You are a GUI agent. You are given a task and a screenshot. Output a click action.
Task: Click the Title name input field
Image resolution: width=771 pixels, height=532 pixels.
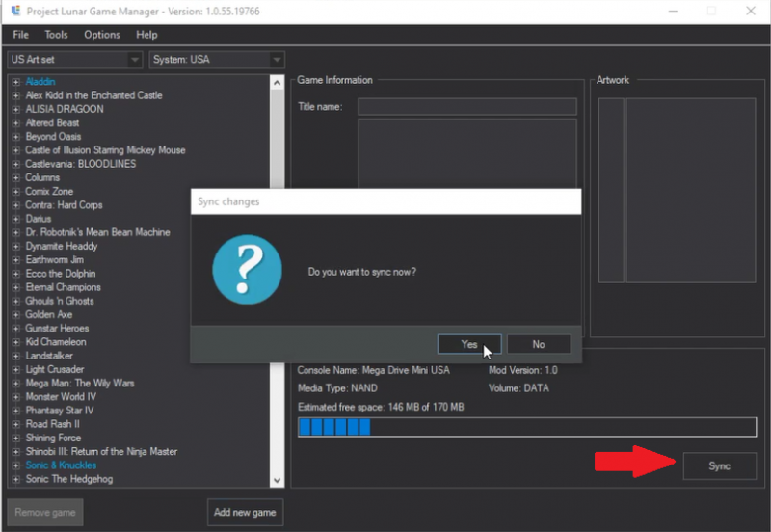click(467, 107)
